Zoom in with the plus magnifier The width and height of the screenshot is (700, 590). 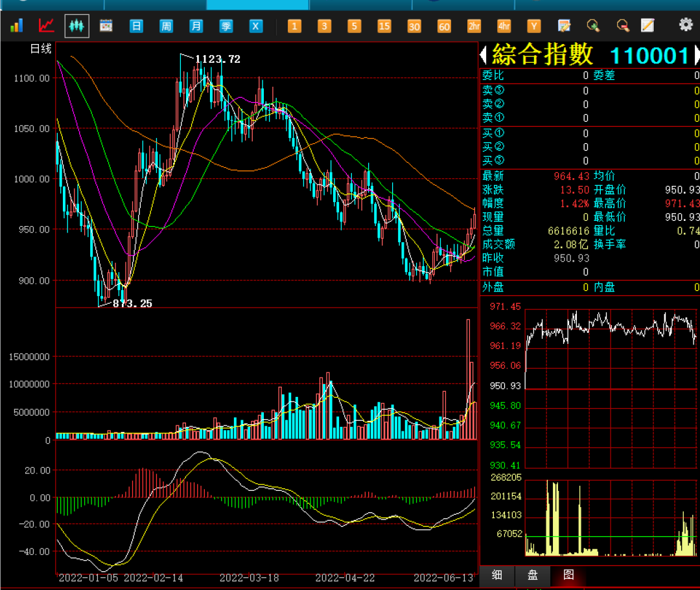coord(593,25)
